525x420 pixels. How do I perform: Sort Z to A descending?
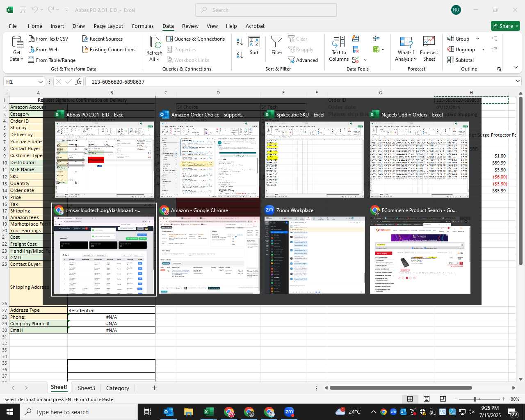[x=240, y=55]
